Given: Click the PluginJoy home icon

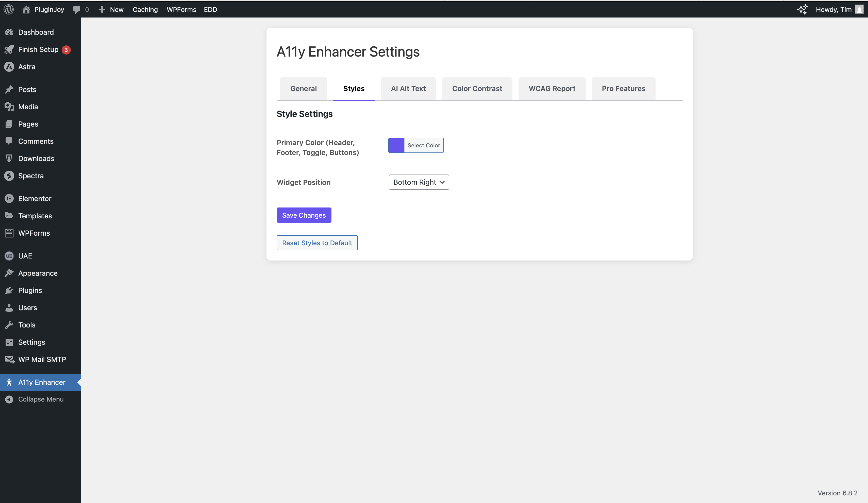Looking at the screenshot, I should click(26, 9).
